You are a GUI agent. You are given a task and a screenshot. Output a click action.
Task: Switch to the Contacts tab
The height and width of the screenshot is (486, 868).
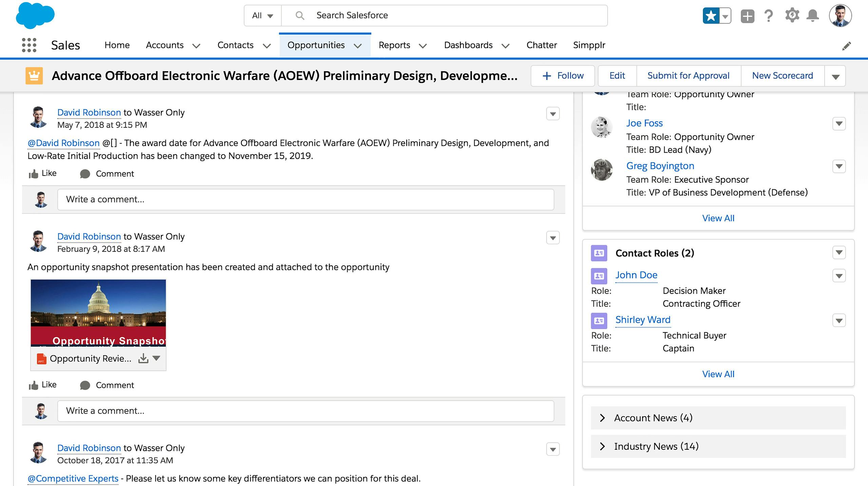click(235, 45)
